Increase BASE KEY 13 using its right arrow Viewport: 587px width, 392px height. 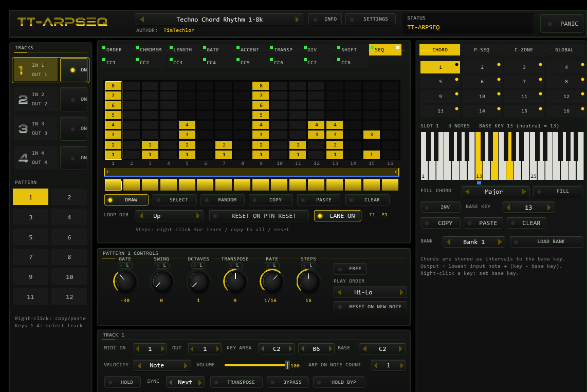pyautogui.click(x=549, y=207)
